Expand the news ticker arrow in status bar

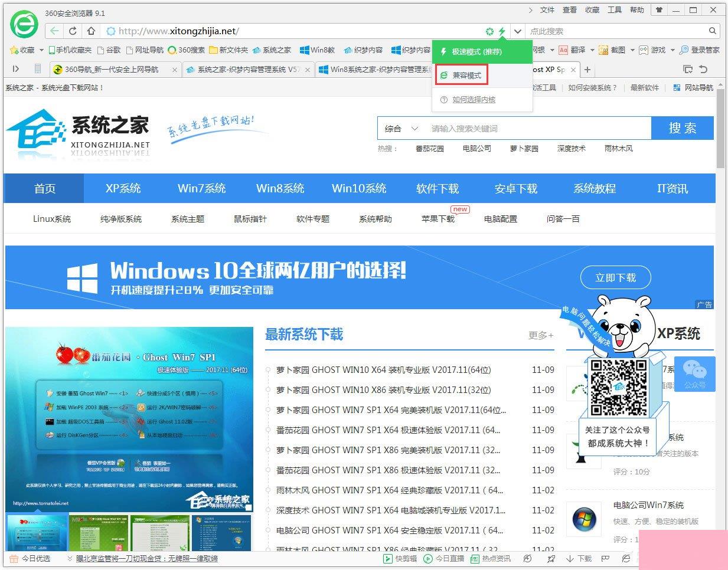[70, 558]
